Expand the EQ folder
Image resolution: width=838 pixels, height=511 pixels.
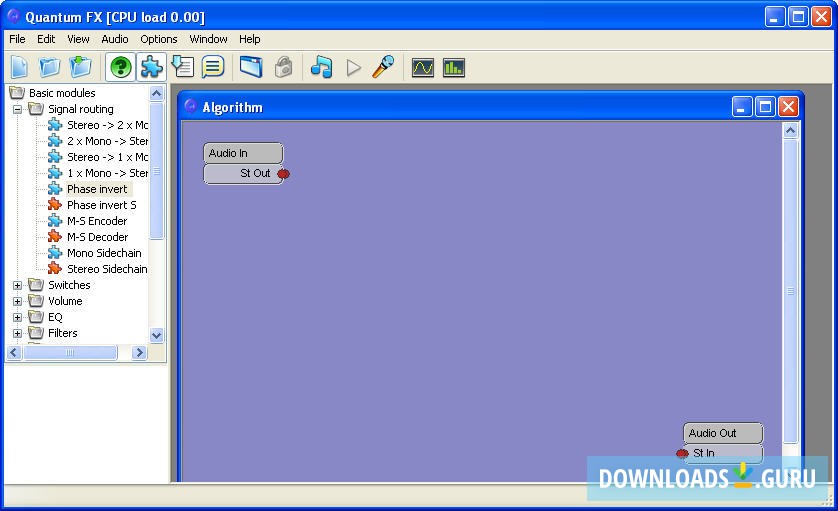coord(18,318)
